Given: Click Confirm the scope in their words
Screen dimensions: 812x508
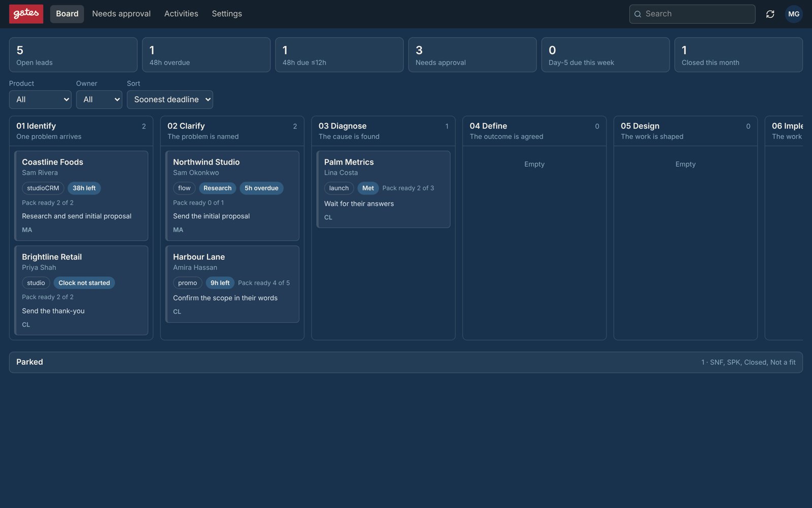Looking at the screenshot, I should tap(225, 298).
